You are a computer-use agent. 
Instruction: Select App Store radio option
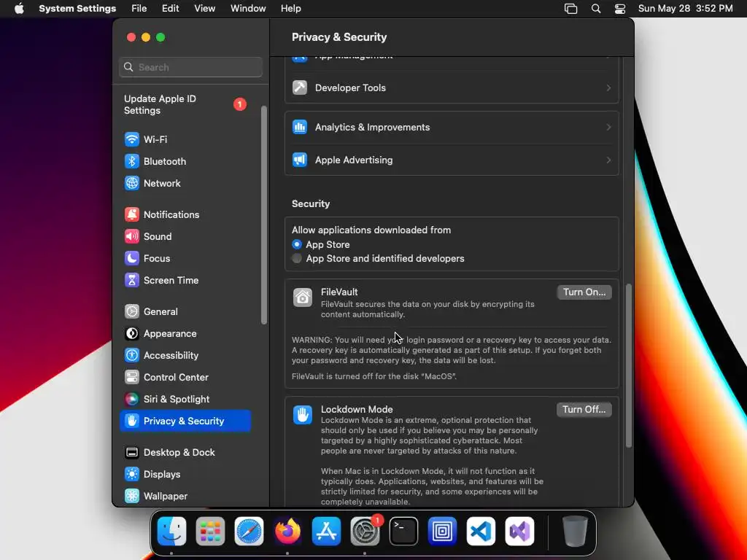click(x=297, y=244)
